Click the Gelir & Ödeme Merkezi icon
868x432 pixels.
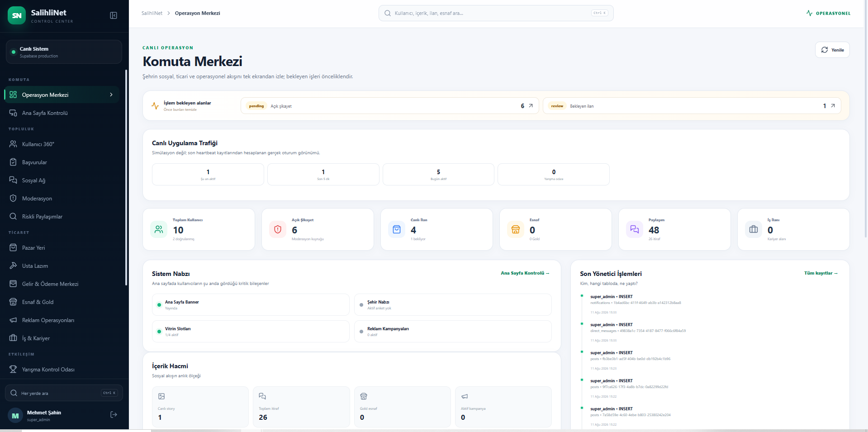click(13, 284)
